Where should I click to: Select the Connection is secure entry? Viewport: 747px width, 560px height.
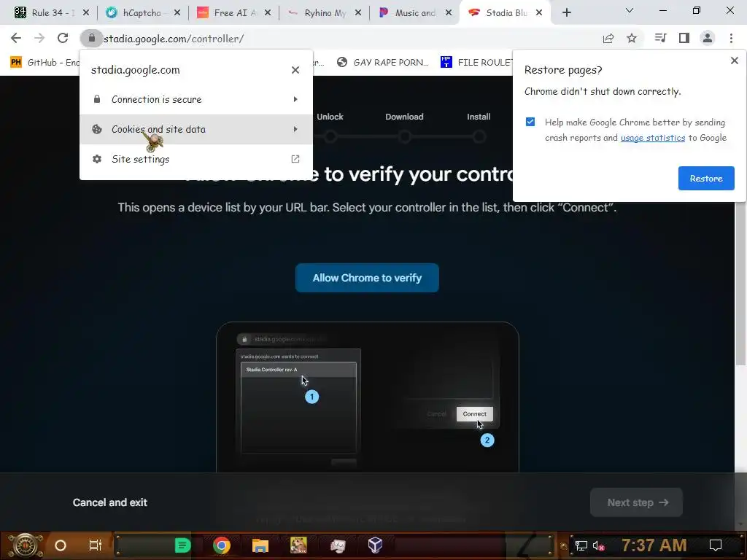click(196, 99)
